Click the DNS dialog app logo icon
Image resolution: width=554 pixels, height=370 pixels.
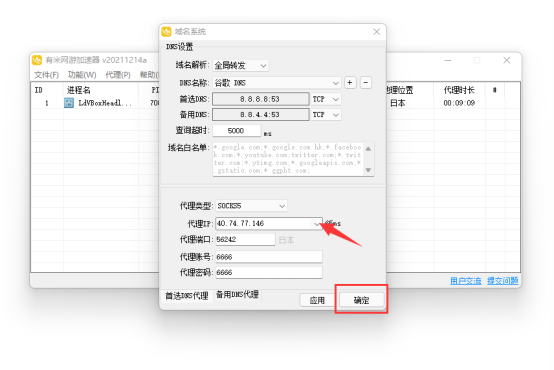pos(166,32)
